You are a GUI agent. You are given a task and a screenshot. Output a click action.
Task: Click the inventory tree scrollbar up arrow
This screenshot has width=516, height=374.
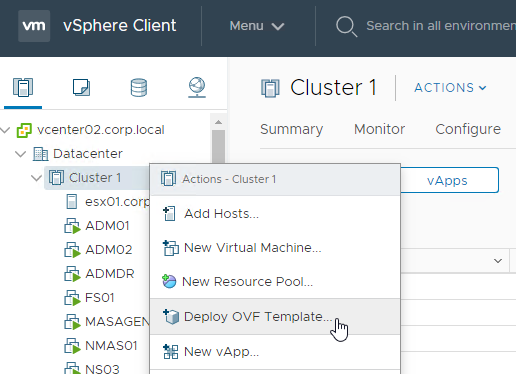click(218, 122)
